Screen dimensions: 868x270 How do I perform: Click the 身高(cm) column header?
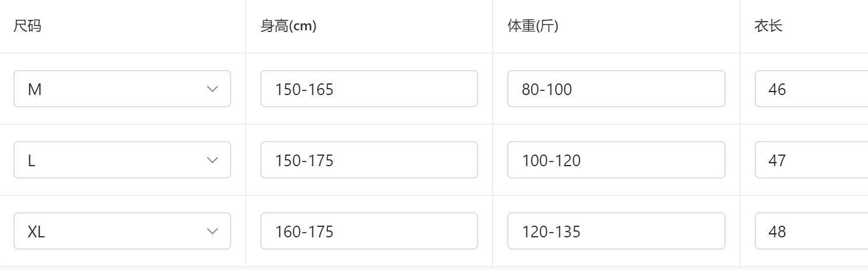[288, 27]
